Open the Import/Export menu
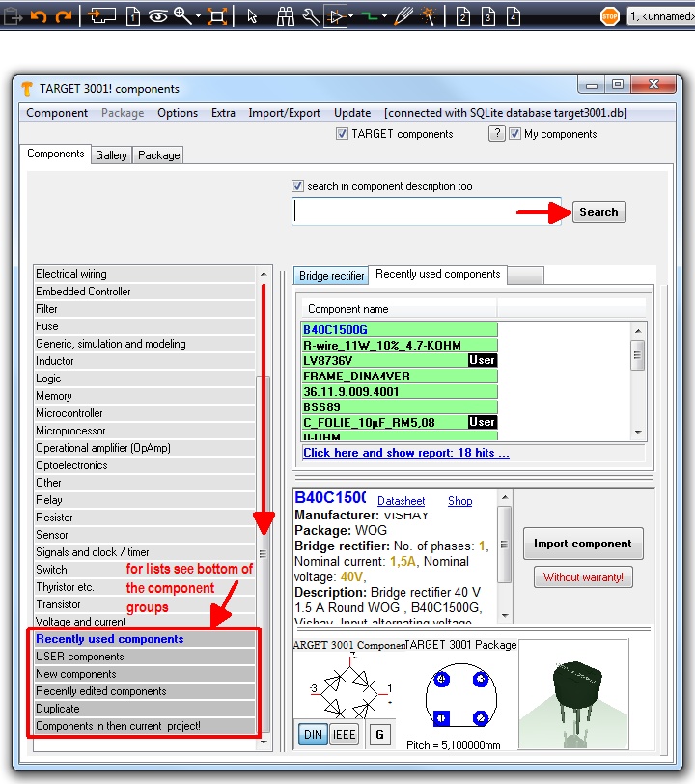 coord(284,113)
